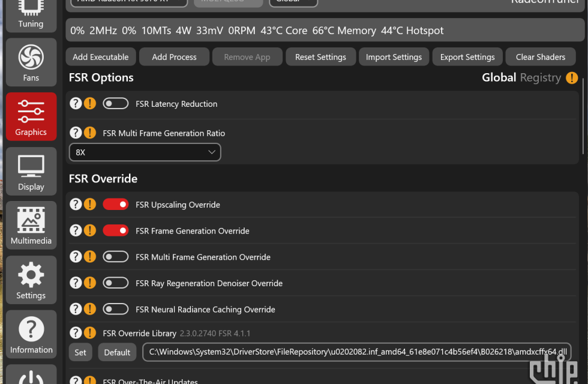Click the FSR Options heading
Viewport: 588px width, 384px height.
101,77
